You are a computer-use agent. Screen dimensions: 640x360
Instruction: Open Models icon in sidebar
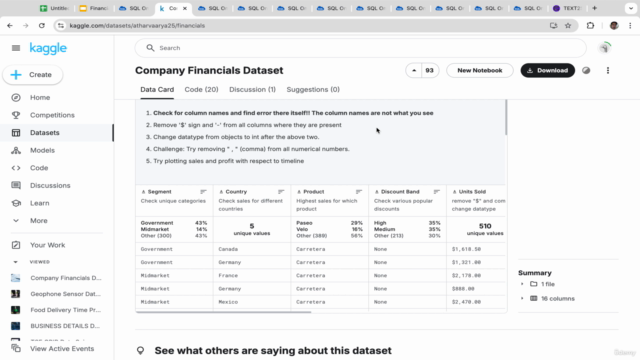16,150
